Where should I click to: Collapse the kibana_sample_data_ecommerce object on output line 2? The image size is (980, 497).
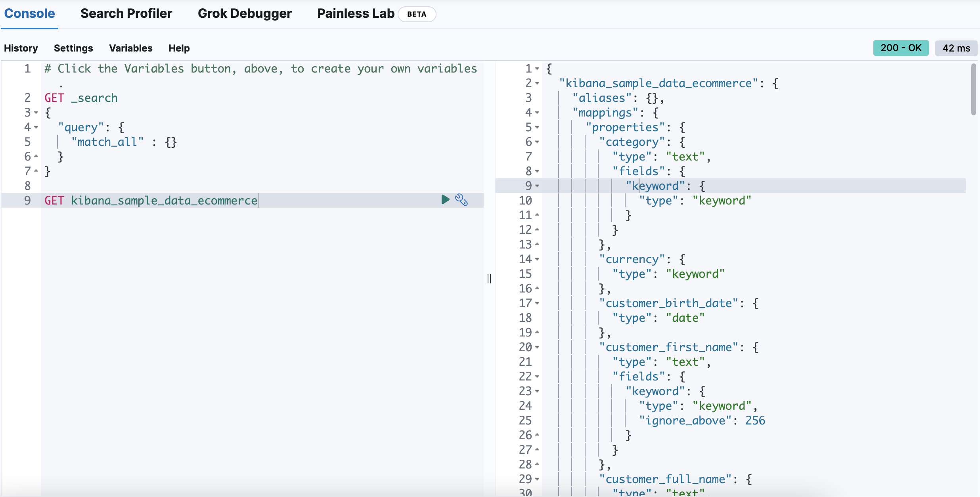pos(537,83)
